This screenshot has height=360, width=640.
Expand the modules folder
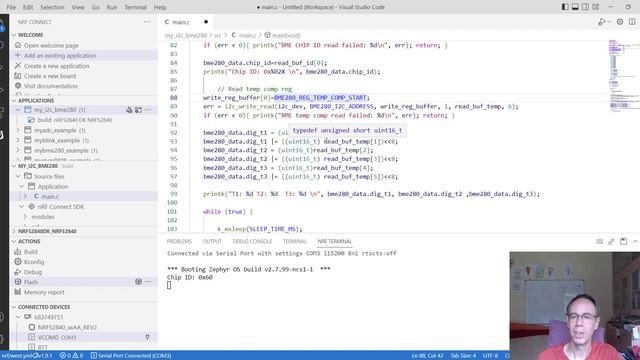25,217
